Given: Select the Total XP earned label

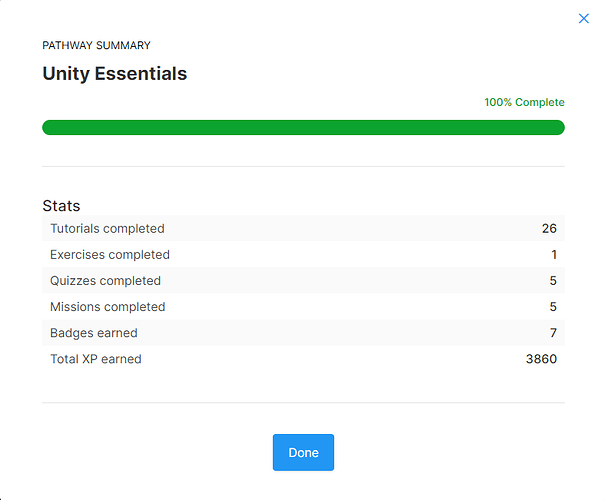Looking at the screenshot, I should coord(96,359).
